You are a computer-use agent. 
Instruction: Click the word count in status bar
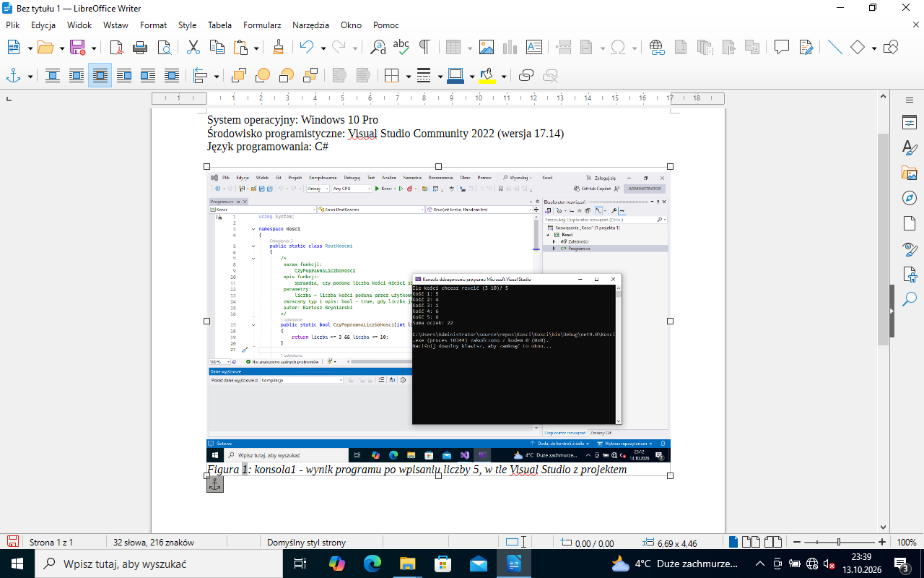coord(153,542)
